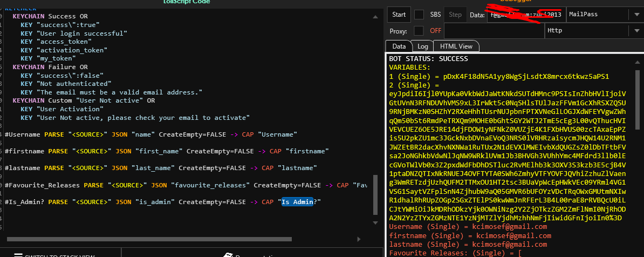Click the KEYCHAIN Custom "User Not active" line

pyautogui.click(x=84, y=100)
